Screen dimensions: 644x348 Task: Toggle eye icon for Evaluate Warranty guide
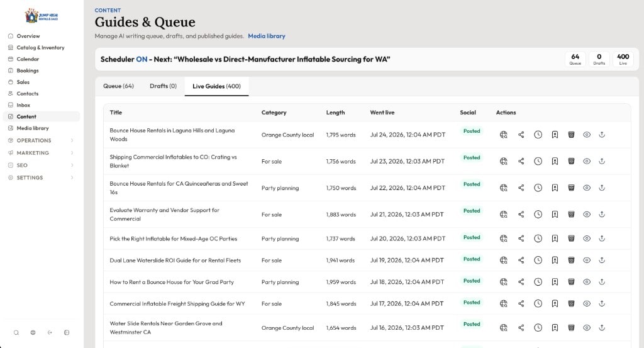point(587,215)
